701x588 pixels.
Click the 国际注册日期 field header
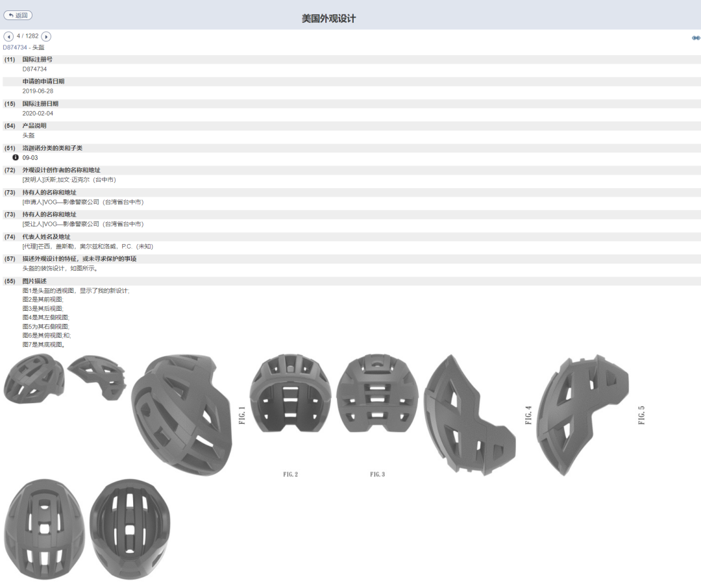40,104
